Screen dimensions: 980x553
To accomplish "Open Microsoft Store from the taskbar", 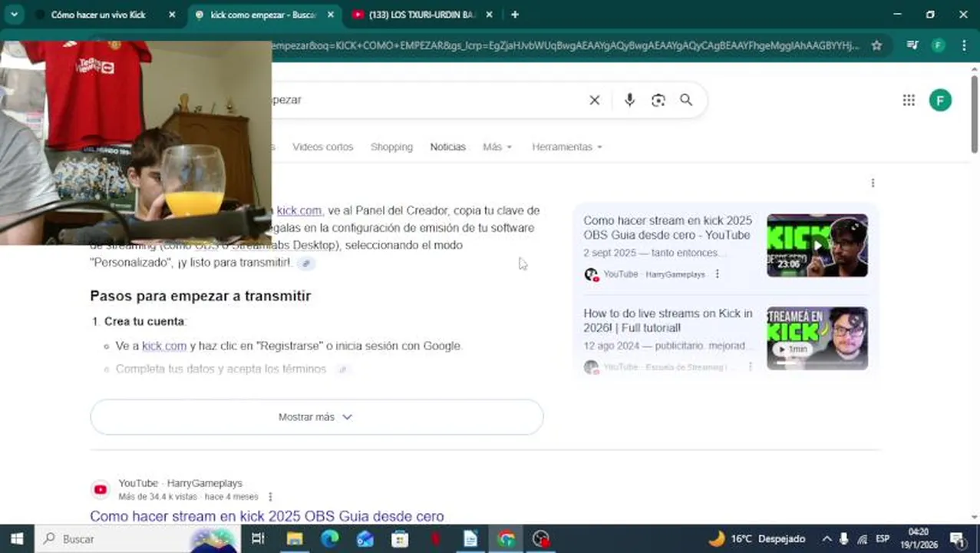I will click(400, 539).
